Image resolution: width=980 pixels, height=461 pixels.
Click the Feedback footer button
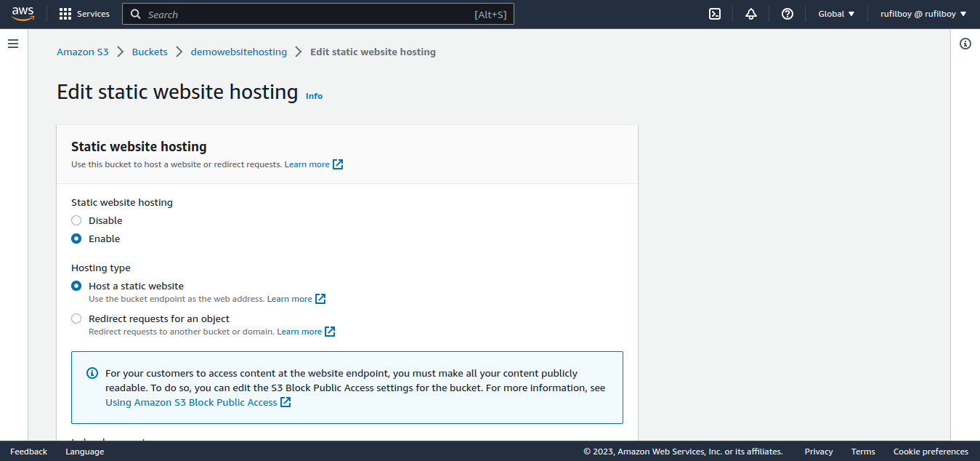coord(29,452)
